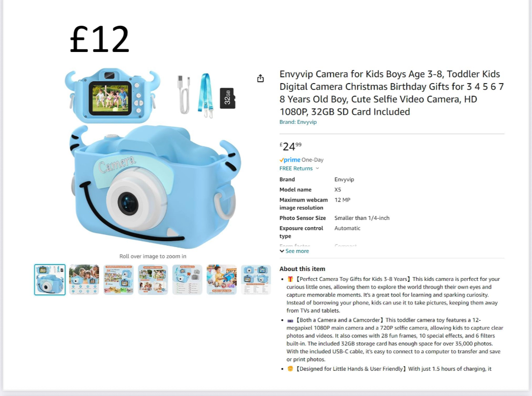532x396 pixels.
Task: Open FREE Returns details link
Action: 296,168
